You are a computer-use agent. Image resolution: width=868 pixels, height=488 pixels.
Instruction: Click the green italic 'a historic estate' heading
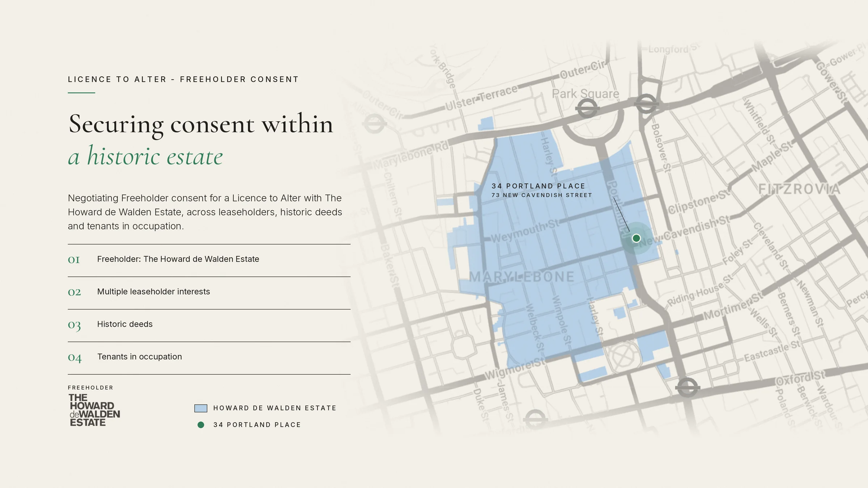(145, 156)
